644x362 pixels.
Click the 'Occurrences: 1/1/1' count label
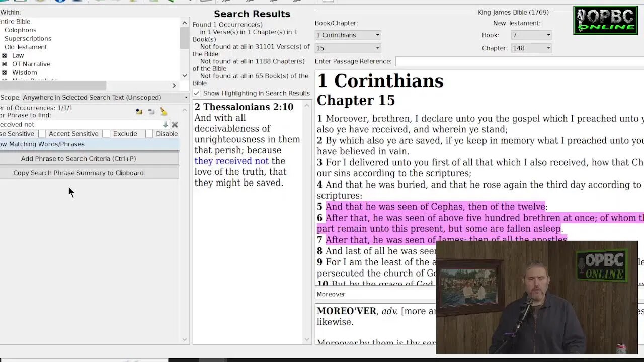click(36, 108)
